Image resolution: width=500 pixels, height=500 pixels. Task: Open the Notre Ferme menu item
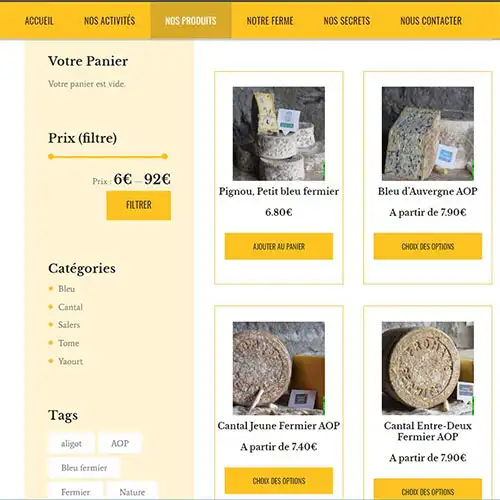click(270, 21)
